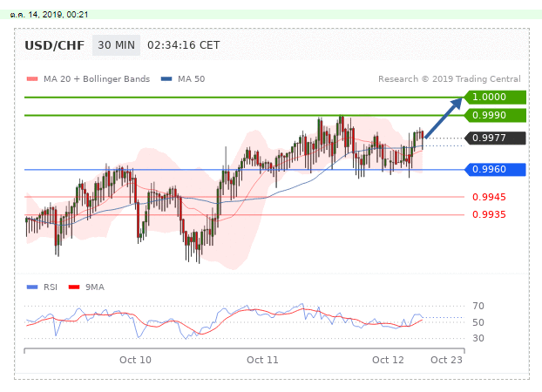This screenshot has height=392, width=542.
Task: Click the 0.9990 green resistance label
Action: coord(494,115)
